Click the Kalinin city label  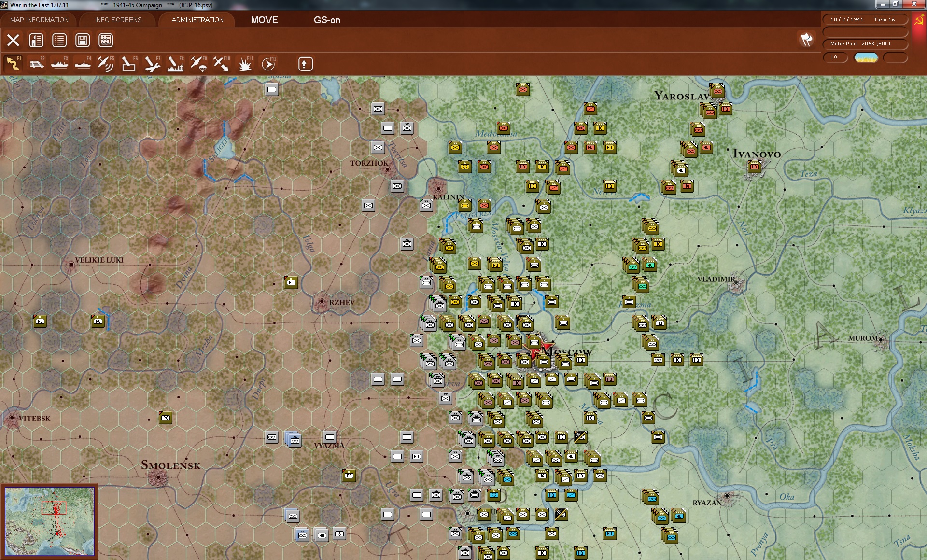point(449,197)
